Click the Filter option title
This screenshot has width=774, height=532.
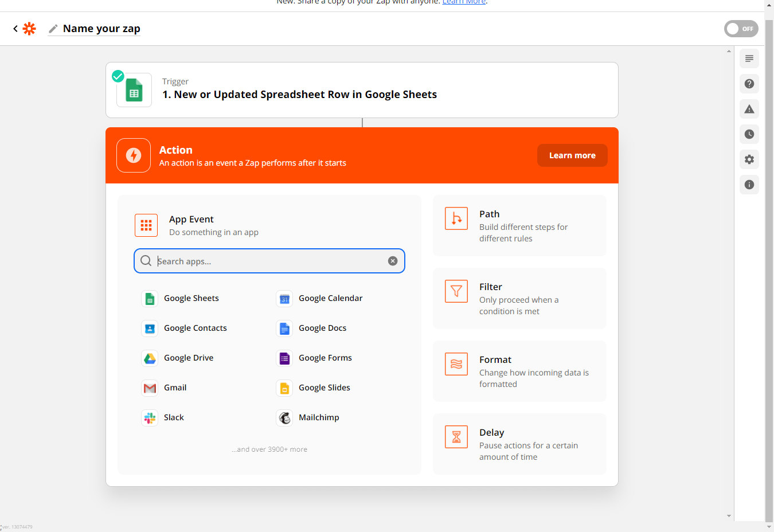491,287
